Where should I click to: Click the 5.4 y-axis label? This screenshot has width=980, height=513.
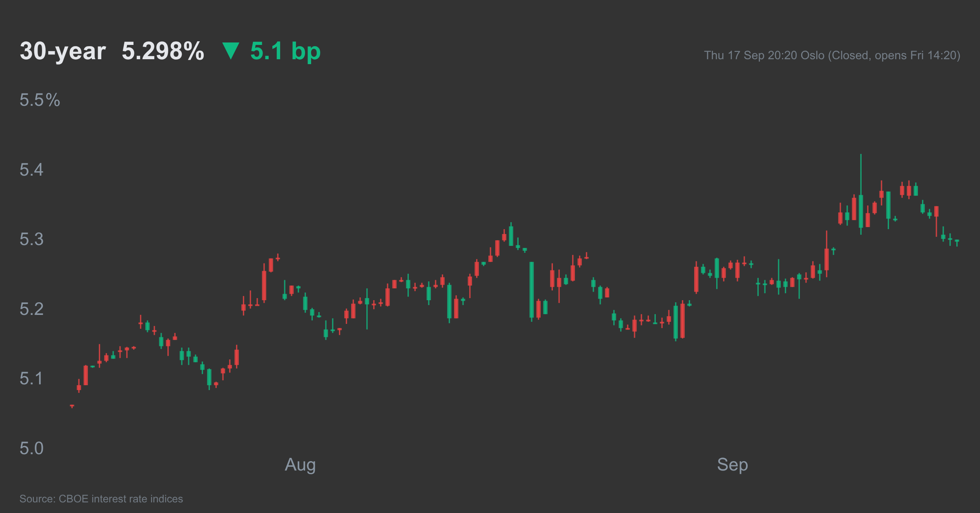[31, 170]
